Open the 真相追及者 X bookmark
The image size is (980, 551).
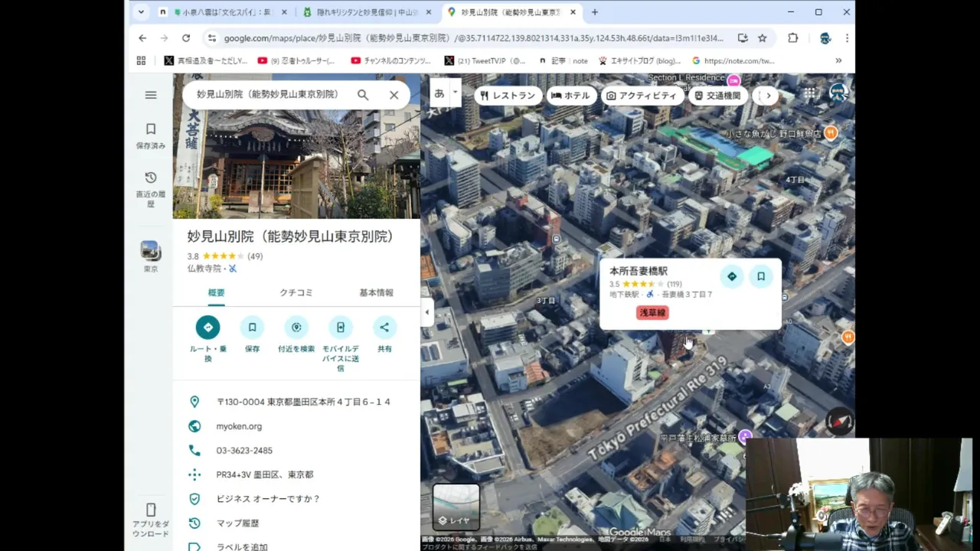[206, 60]
